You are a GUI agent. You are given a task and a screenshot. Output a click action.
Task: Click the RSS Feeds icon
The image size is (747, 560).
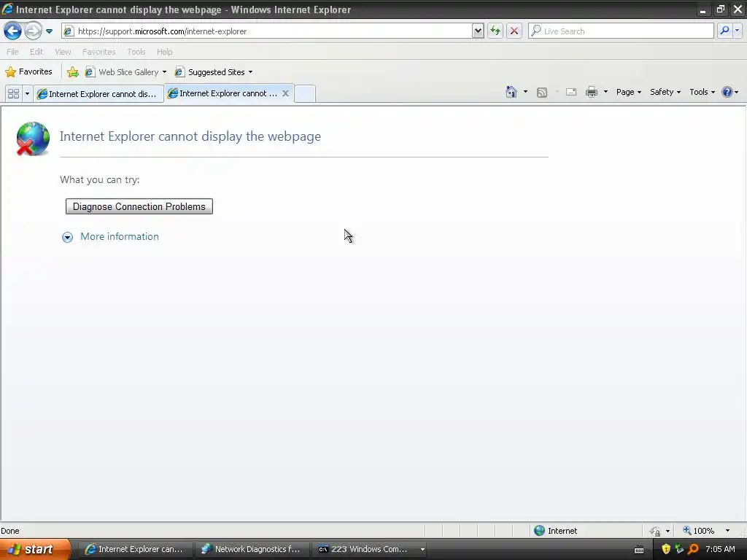(x=542, y=93)
